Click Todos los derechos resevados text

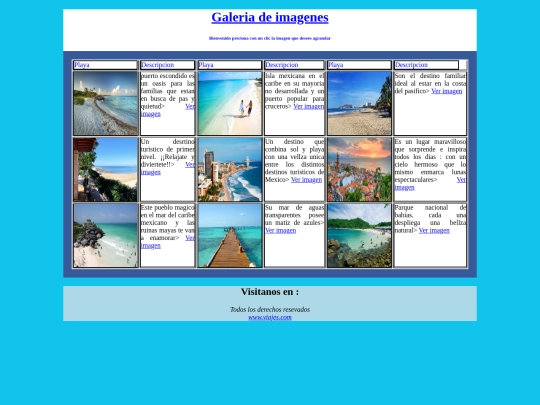coord(270,310)
